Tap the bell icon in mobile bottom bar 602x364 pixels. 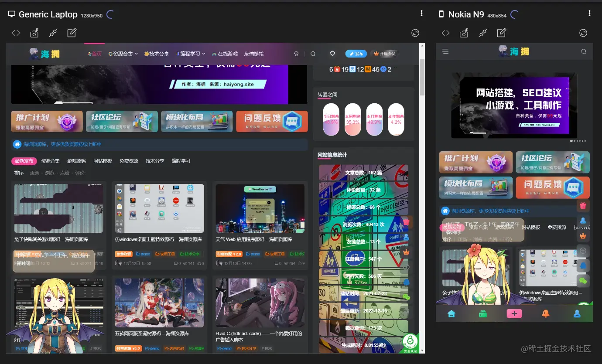[545, 313]
